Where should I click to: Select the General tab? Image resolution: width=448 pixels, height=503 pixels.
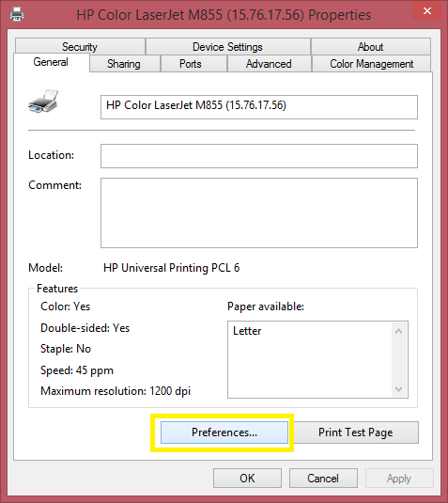pyautogui.click(x=51, y=62)
